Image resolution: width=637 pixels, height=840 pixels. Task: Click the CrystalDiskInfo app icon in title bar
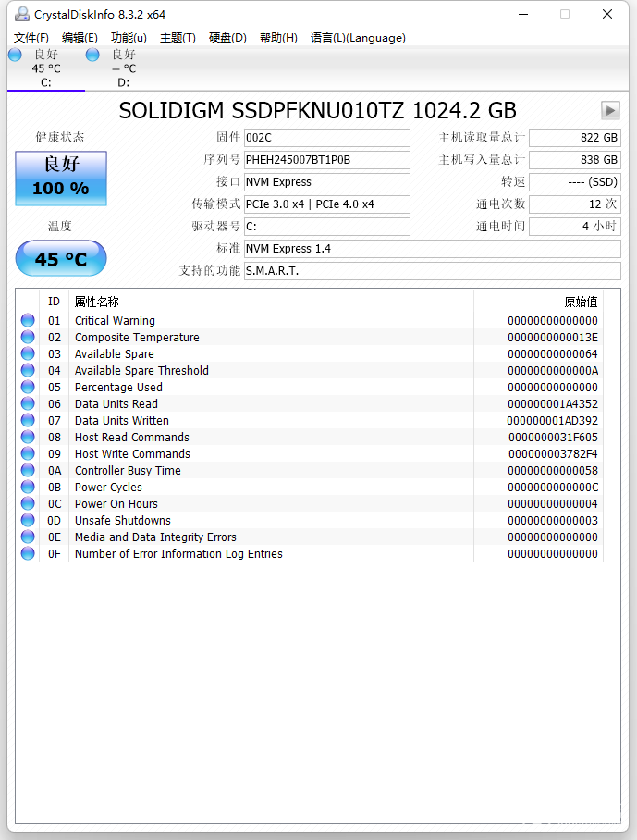21,15
